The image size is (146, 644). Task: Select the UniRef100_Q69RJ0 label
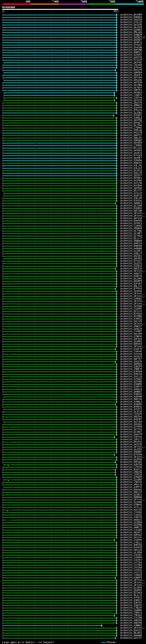pos(131,42)
